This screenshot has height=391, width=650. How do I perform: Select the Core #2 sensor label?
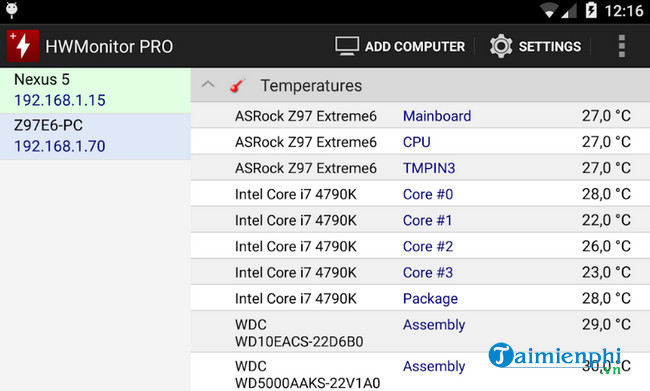click(428, 247)
